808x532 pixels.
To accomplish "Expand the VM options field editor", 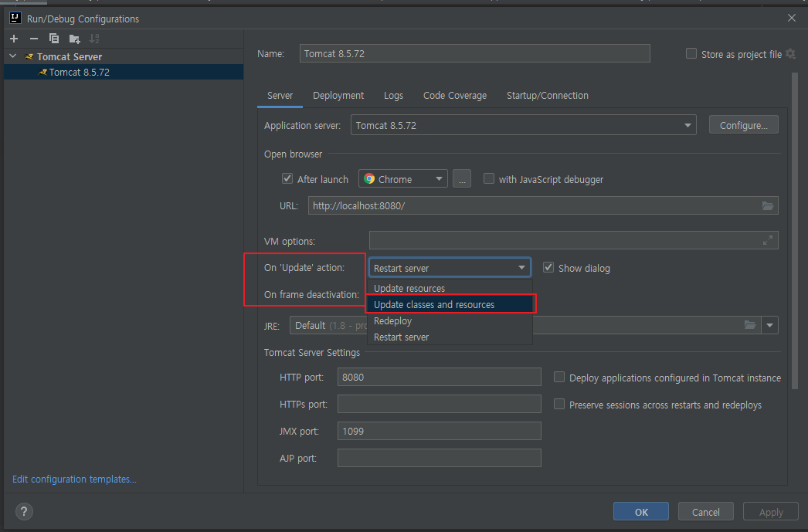I will [x=768, y=240].
